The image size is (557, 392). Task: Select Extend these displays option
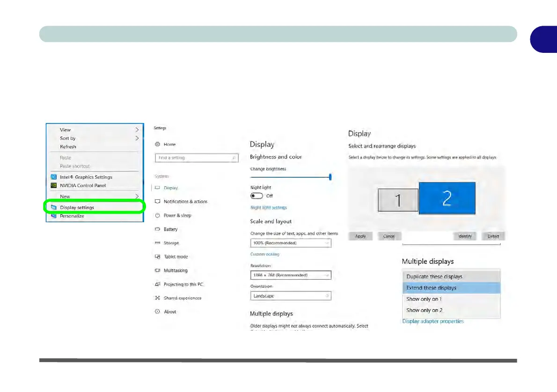click(x=451, y=288)
